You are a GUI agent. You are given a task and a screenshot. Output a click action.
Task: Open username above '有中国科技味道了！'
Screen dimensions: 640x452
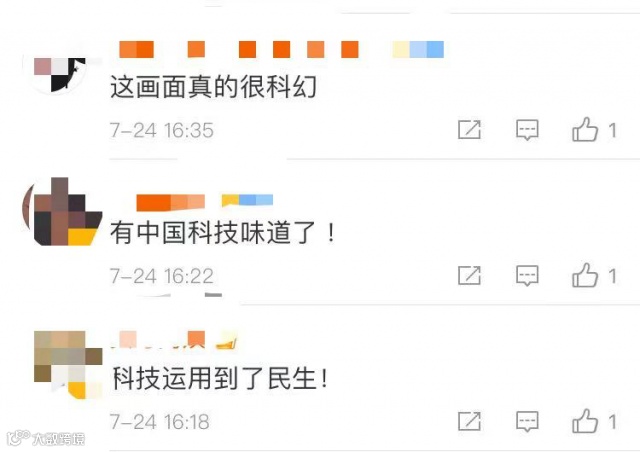pos(204,203)
